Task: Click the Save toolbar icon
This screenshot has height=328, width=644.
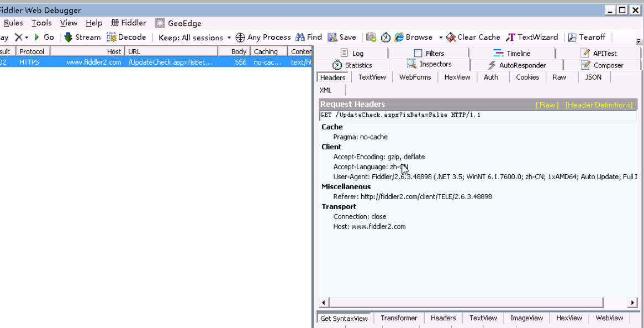Action: (332, 37)
